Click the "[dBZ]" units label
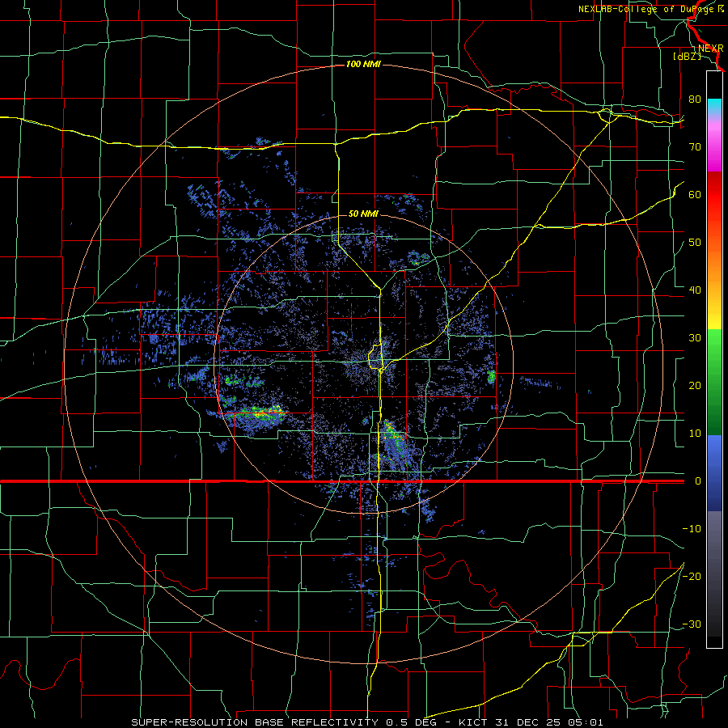This screenshot has height=728, width=728. point(687,56)
